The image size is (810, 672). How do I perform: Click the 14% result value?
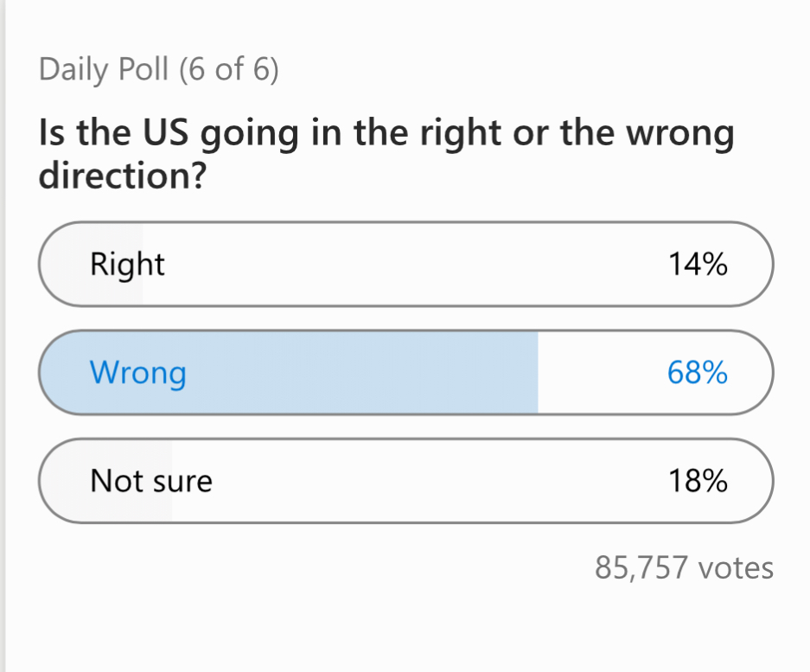[x=698, y=264]
